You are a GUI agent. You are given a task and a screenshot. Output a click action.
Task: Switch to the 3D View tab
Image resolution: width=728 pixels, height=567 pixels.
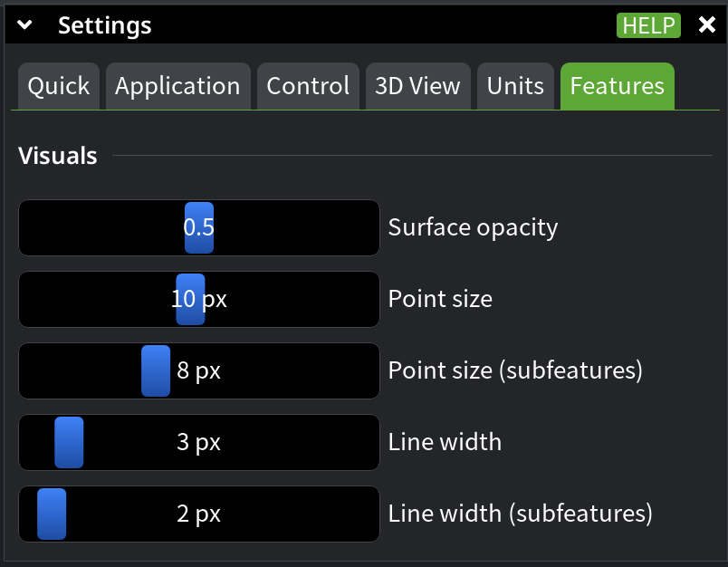point(417,86)
